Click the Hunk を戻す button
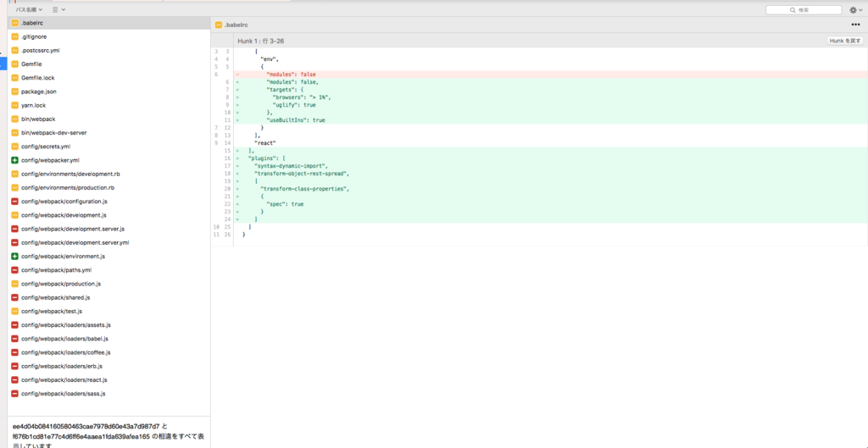 [845, 41]
